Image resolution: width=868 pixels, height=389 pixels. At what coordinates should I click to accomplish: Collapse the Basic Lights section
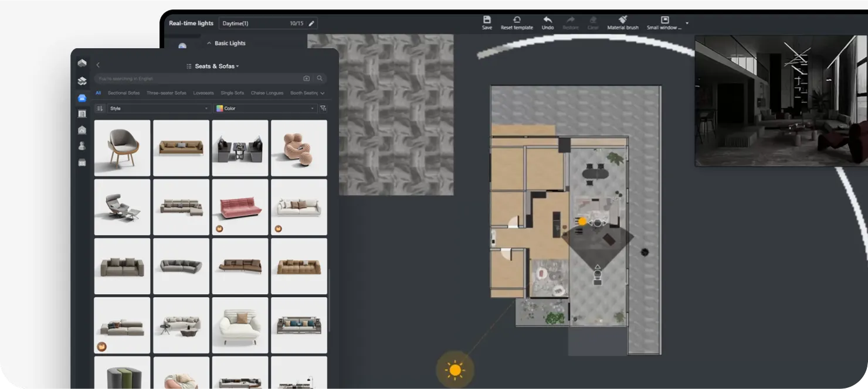point(209,43)
